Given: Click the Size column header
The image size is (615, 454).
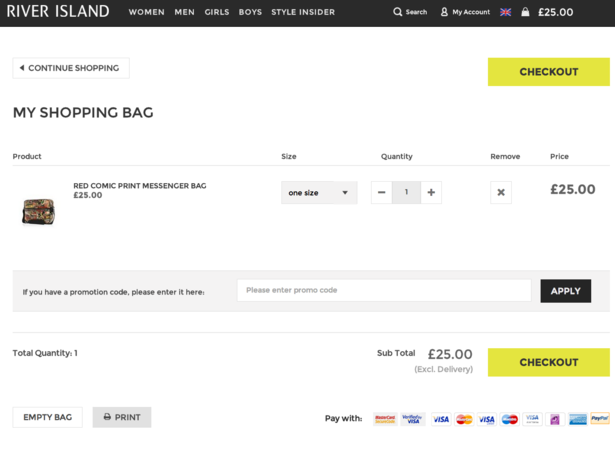Looking at the screenshot, I should 289,156.
